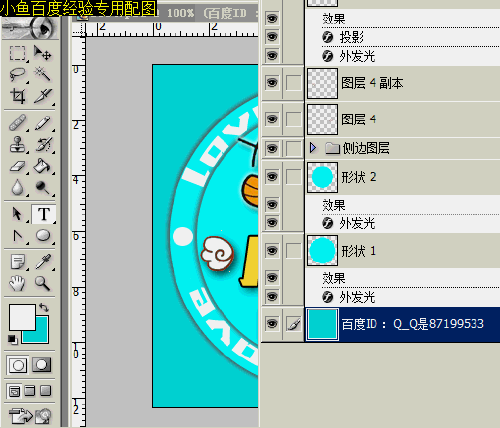Select the Zoom tool
Image resolution: width=500 pixels, height=428 pixels.
tap(43, 284)
